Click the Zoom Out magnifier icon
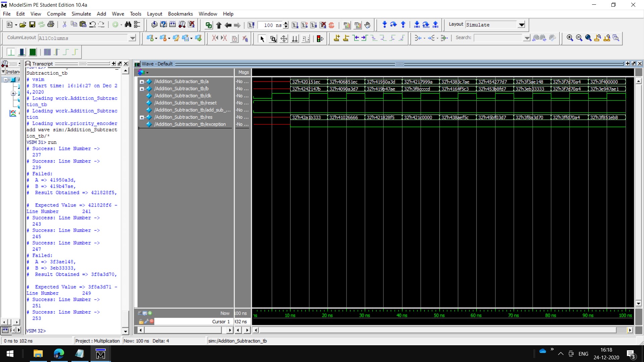 click(579, 38)
